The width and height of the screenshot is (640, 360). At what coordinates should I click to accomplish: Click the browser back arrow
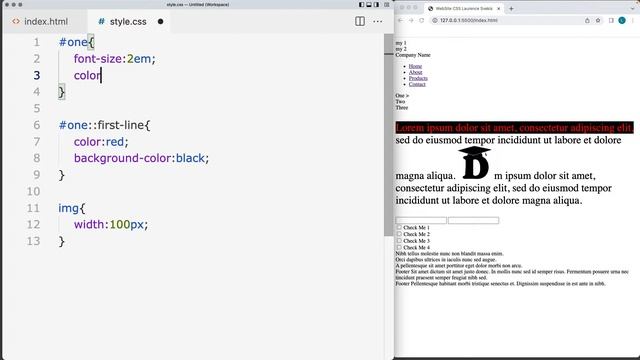pyautogui.click(x=400, y=20)
